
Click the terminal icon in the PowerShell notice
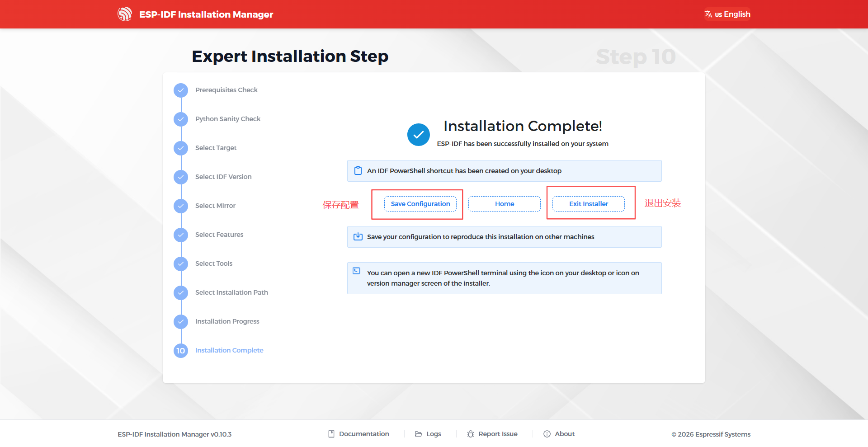pos(357,271)
